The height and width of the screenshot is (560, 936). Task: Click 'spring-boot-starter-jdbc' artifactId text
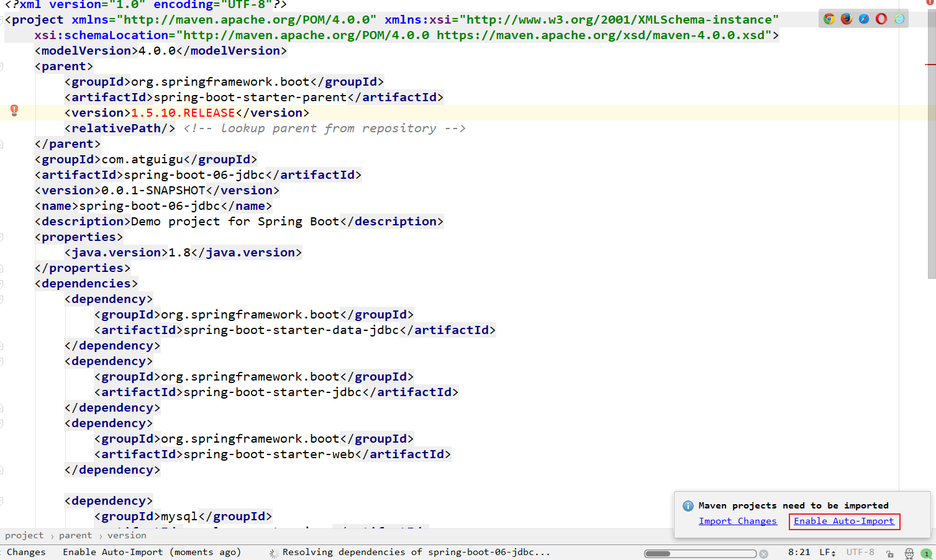click(x=273, y=392)
